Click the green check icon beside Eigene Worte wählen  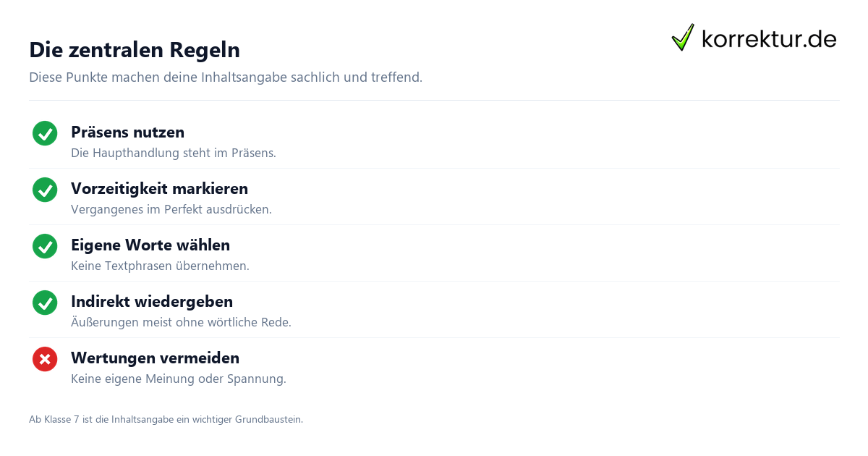(x=45, y=246)
